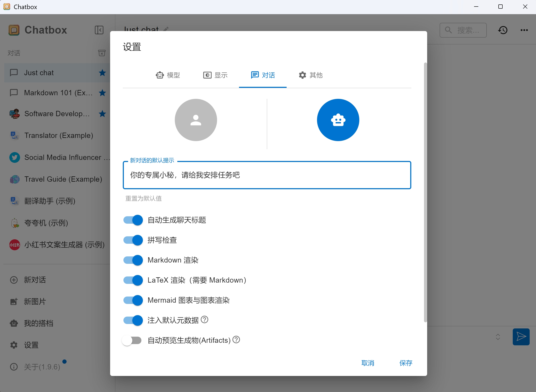Screen dimensions: 536x392
Task: Expand the input box with up-down chevrons
Action: click(498, 337)
